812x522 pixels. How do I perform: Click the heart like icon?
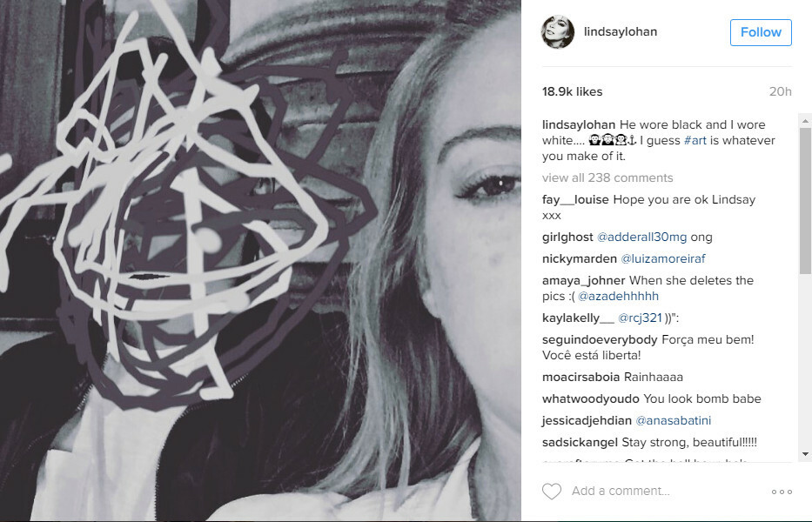552,492
